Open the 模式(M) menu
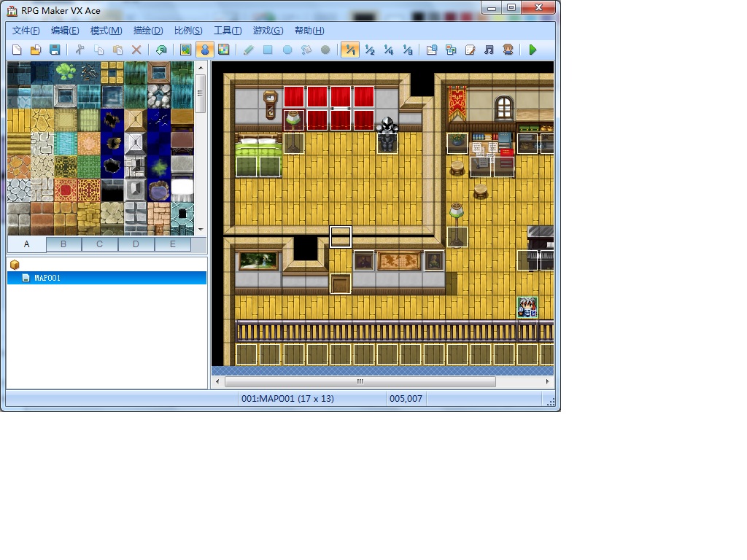 (x=107, y=31)
